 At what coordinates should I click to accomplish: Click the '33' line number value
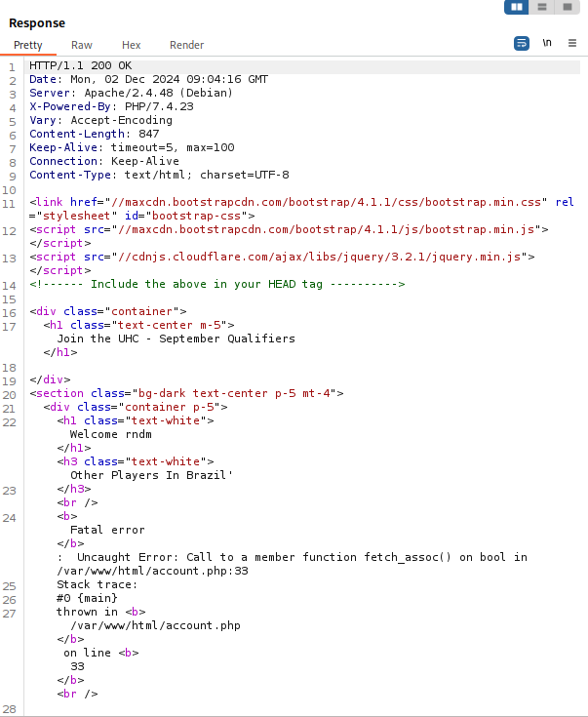77,666
